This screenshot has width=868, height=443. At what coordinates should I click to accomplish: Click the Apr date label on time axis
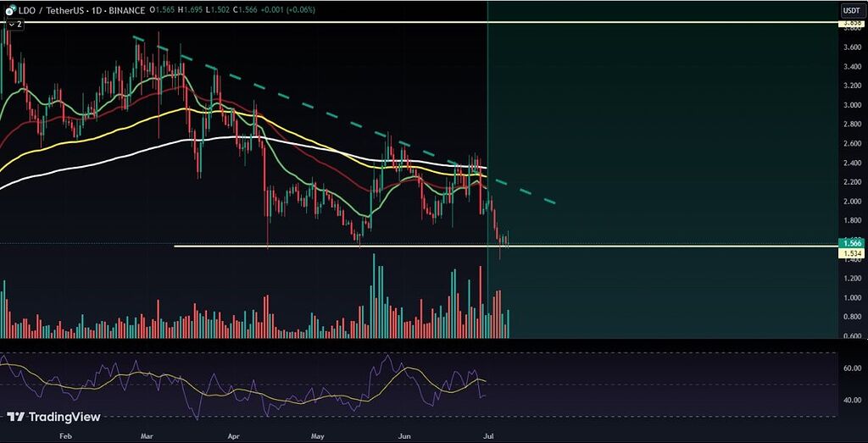[x=235, y=435]
